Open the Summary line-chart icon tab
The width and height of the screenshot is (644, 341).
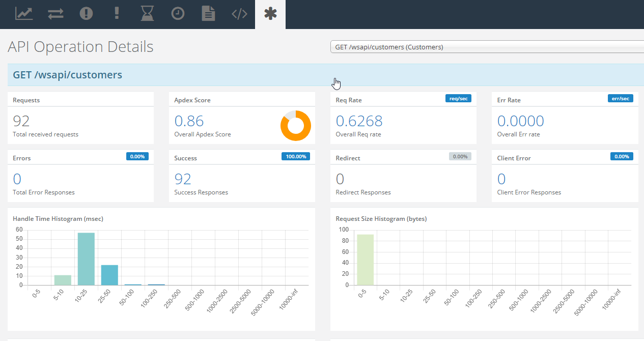pos(24,14)
